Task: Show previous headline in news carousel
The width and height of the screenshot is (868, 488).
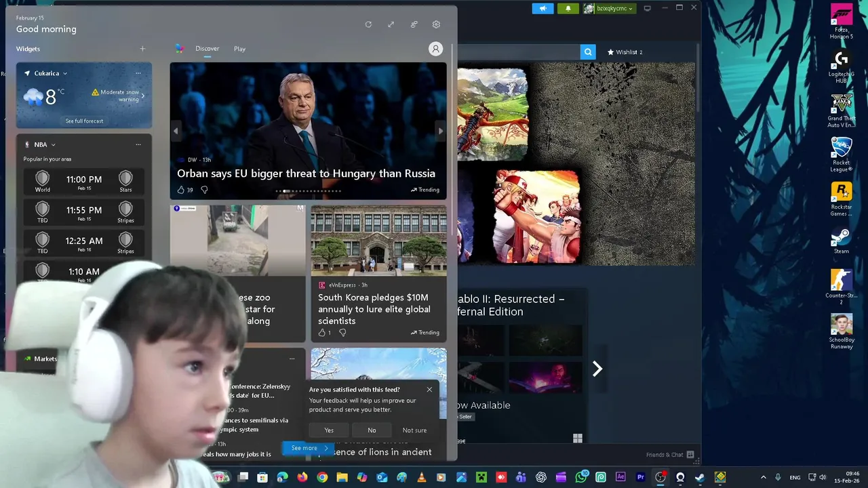Action: pyautogui.click(x=176, y=131)
